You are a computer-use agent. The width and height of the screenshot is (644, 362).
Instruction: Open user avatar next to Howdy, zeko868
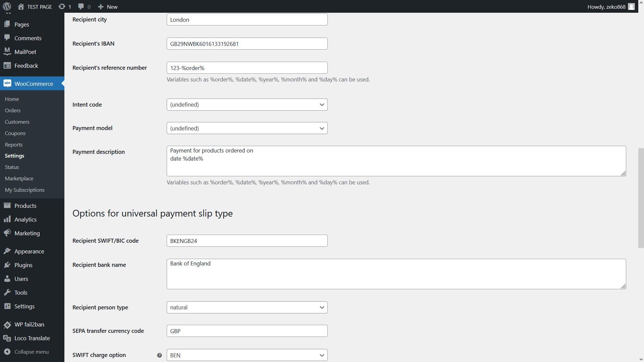coord(631,7)
